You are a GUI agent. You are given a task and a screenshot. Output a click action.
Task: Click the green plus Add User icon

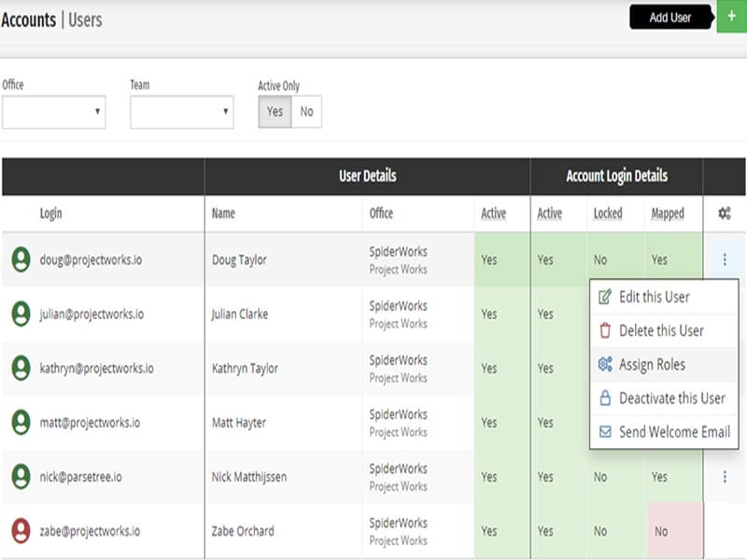click(731, 17)
